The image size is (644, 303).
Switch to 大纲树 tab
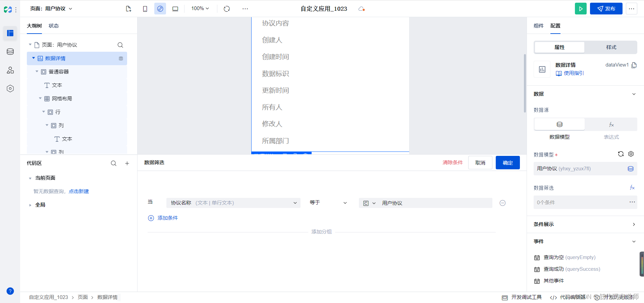click(34, 26)
